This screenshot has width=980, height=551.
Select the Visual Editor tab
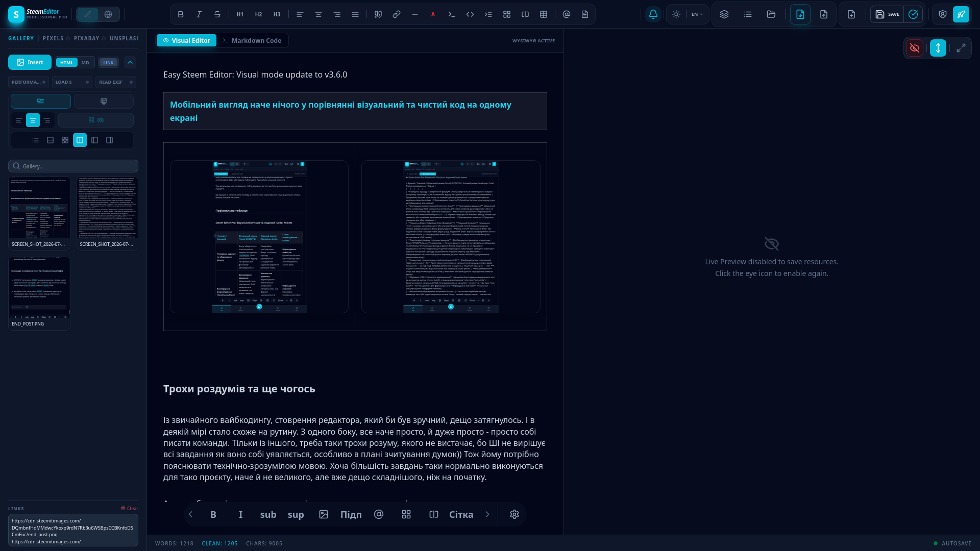pos(186,40)
